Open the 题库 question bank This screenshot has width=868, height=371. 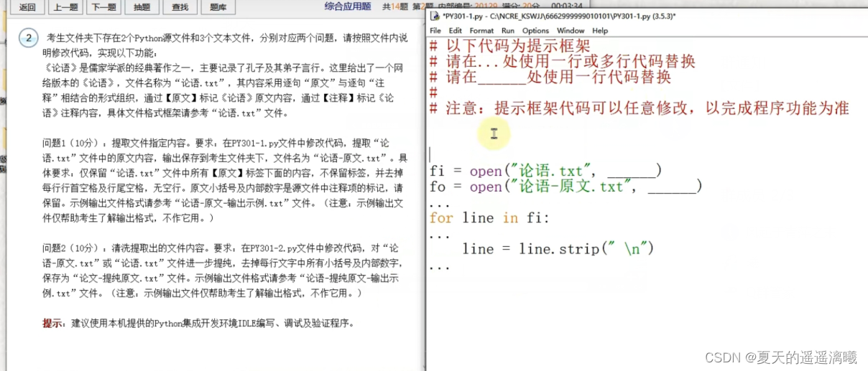[218, 7]
